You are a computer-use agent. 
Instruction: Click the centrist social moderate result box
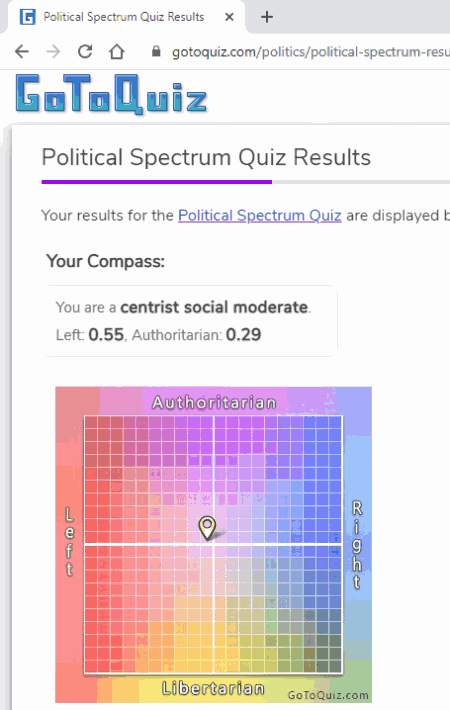pos(191,321)
